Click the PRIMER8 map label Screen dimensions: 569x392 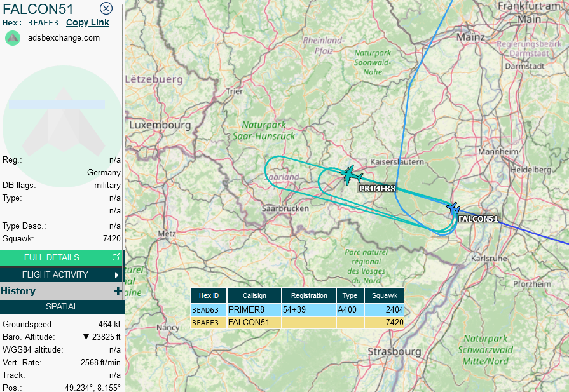[377, 189]
